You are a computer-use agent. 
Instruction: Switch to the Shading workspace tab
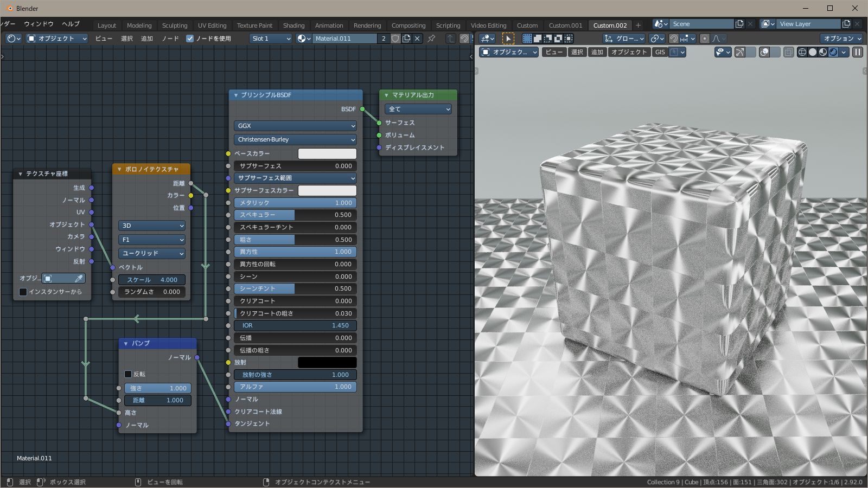[x=293, y=25]
